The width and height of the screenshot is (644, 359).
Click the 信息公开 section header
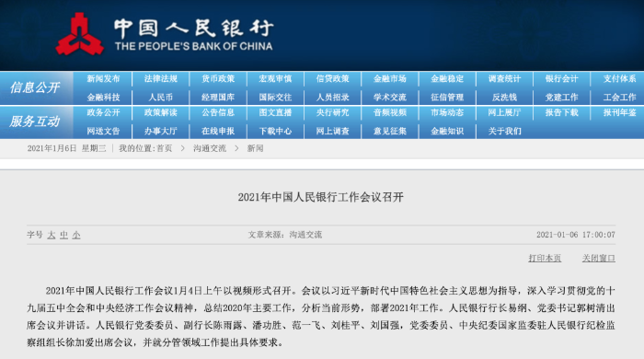pos(35,87)
